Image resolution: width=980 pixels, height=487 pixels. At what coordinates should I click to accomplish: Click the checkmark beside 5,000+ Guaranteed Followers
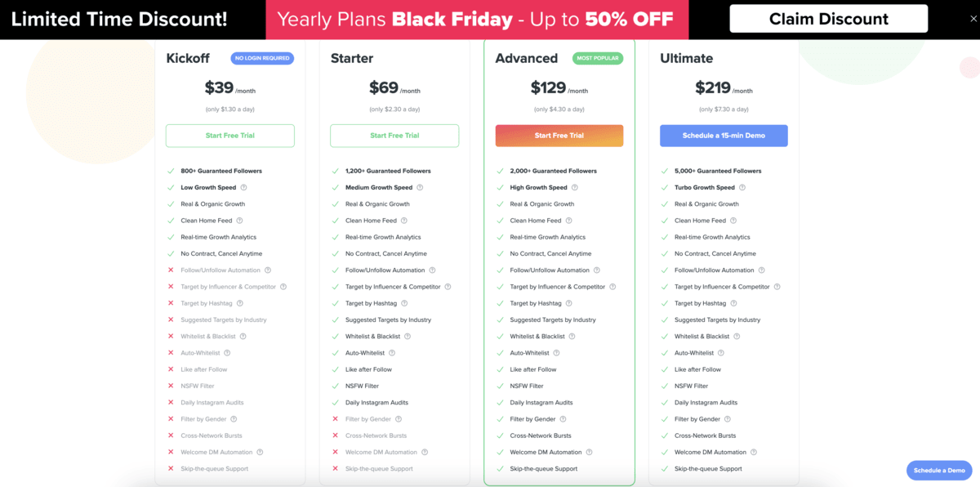[665, 170]
